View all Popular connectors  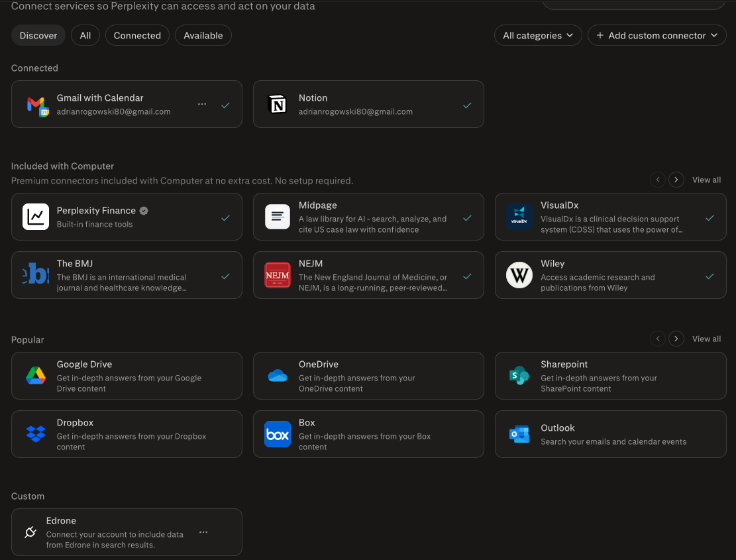point(706,339)
